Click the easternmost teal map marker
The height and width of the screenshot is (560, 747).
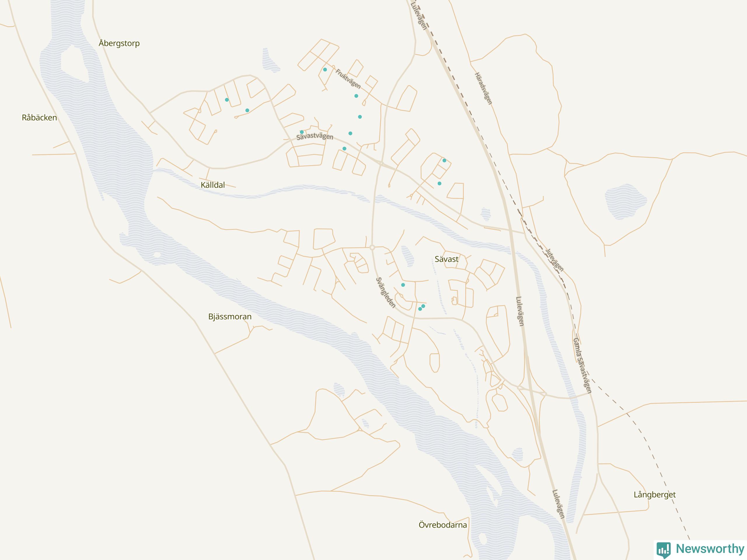click(444, 160)
